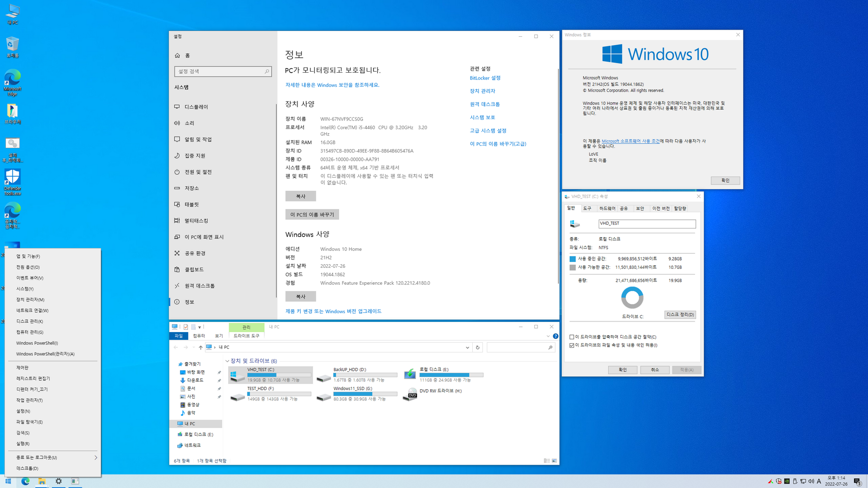Viewport: 868px width, 488px height.
Task: Open 디스플레이 in the Settings sidebar
Action: point(223,107)
